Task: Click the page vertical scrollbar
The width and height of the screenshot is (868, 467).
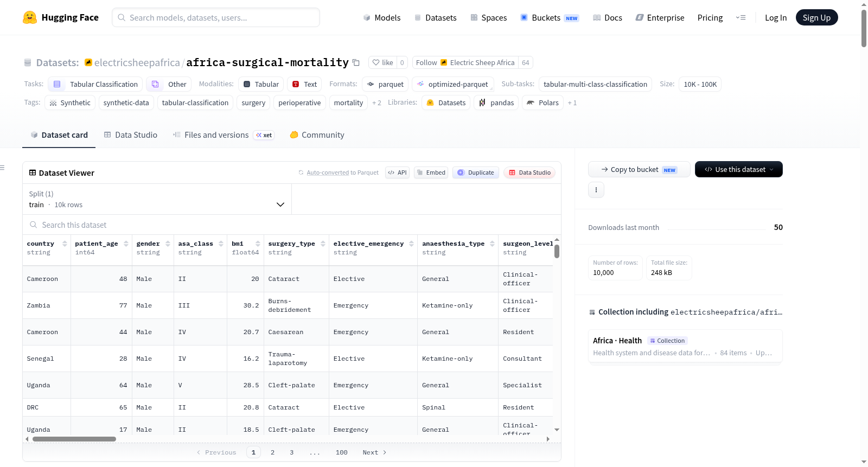Action: tap(864, 28)
